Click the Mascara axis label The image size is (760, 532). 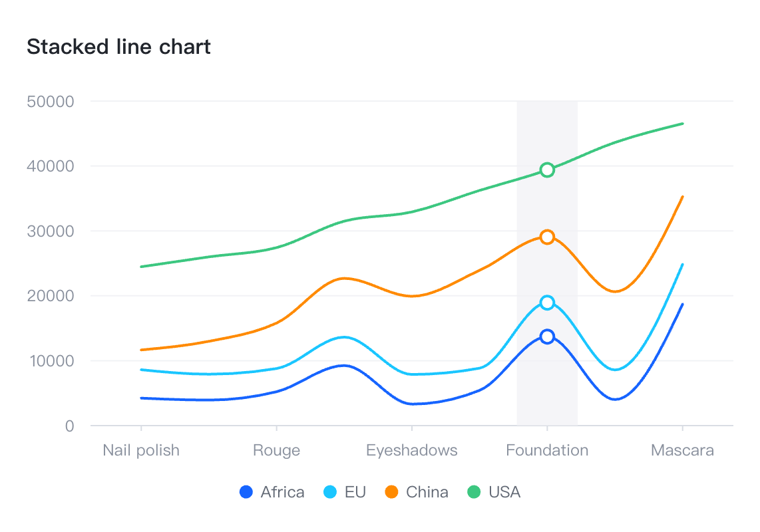(x=682, y=450)
